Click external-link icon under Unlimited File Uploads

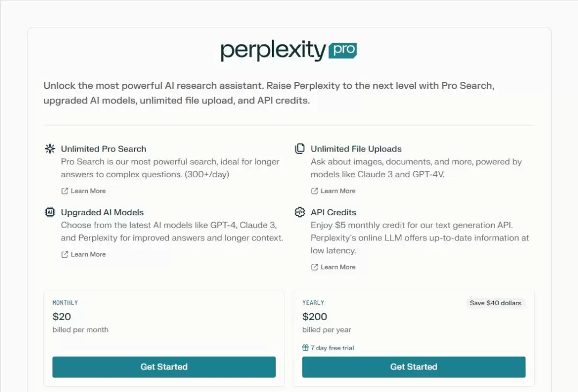[x=314, y=191]
